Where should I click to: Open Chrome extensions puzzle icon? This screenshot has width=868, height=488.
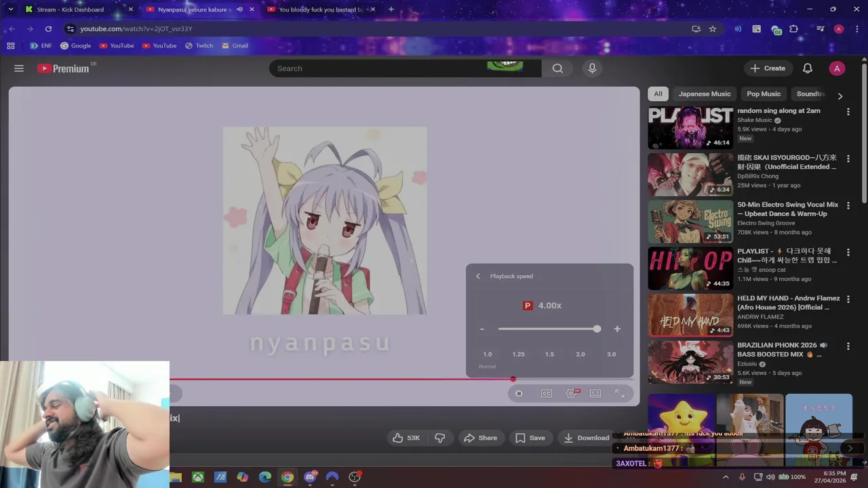[x=793, y=28]
